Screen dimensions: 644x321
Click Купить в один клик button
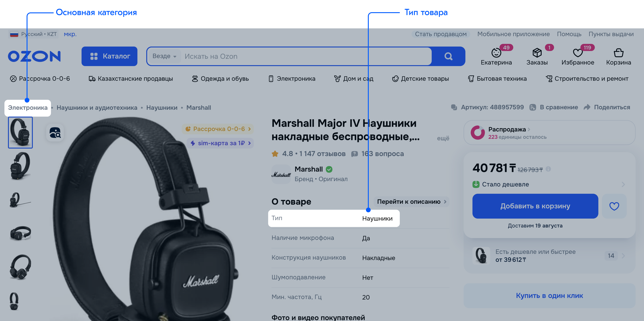pos(549,296)
